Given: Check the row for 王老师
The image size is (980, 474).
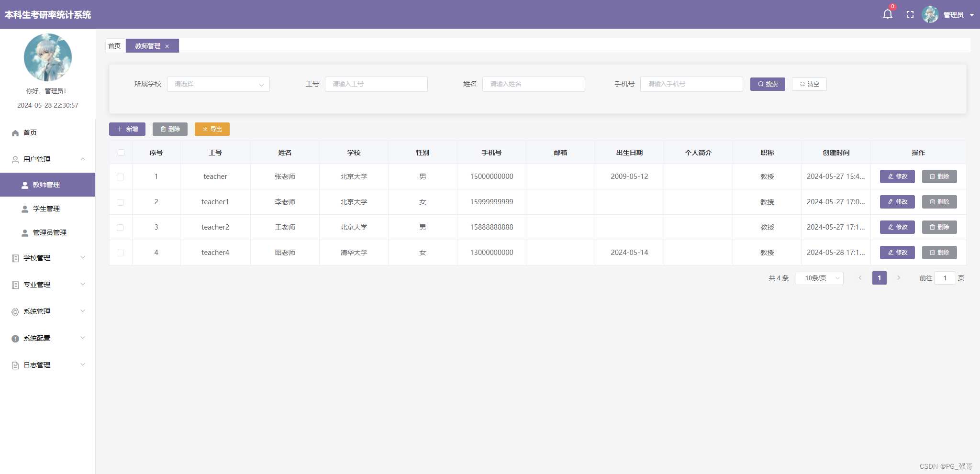Looking at the screenshot, I should pos(120,228).
